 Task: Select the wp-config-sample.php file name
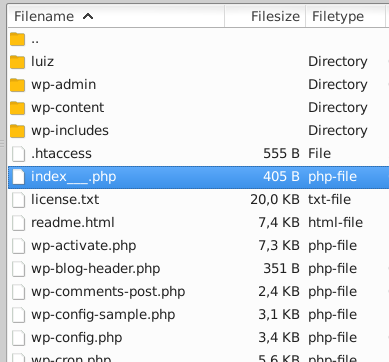coord(103,315)
